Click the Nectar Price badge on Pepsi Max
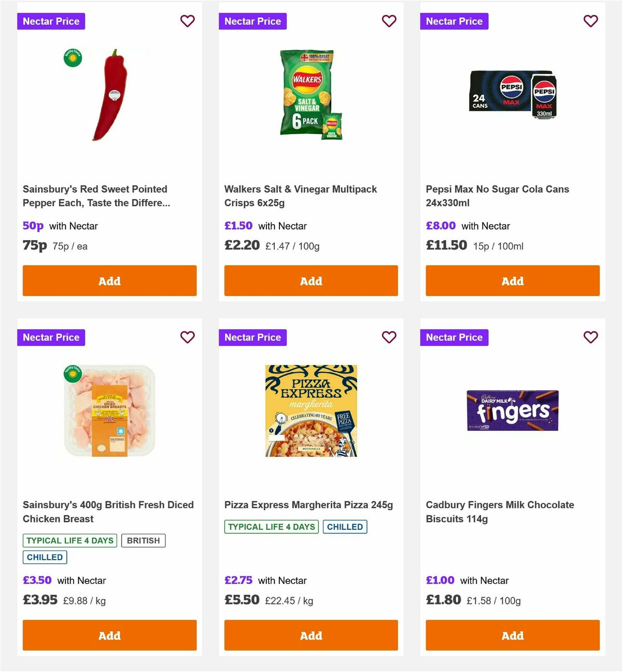Viewport: 622px width, 672px height. click(454, 21)
